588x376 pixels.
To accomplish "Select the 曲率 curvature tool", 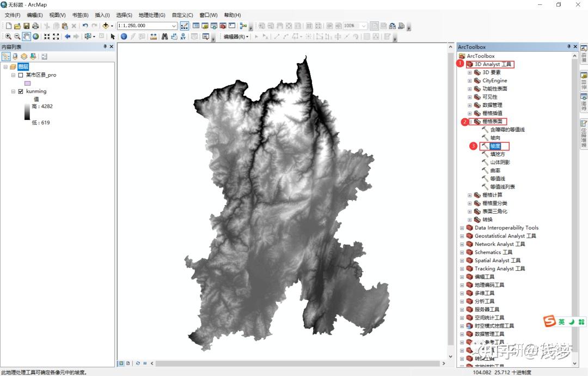I will [495, 171].
